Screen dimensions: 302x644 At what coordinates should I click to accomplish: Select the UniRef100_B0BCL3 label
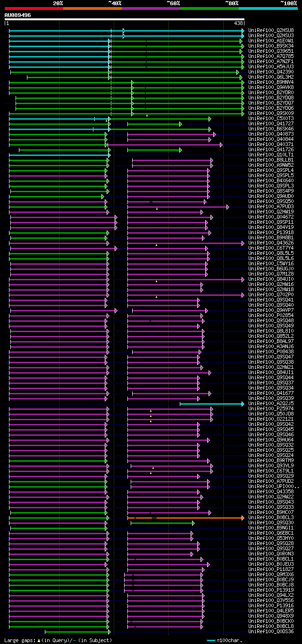[271, 517]
